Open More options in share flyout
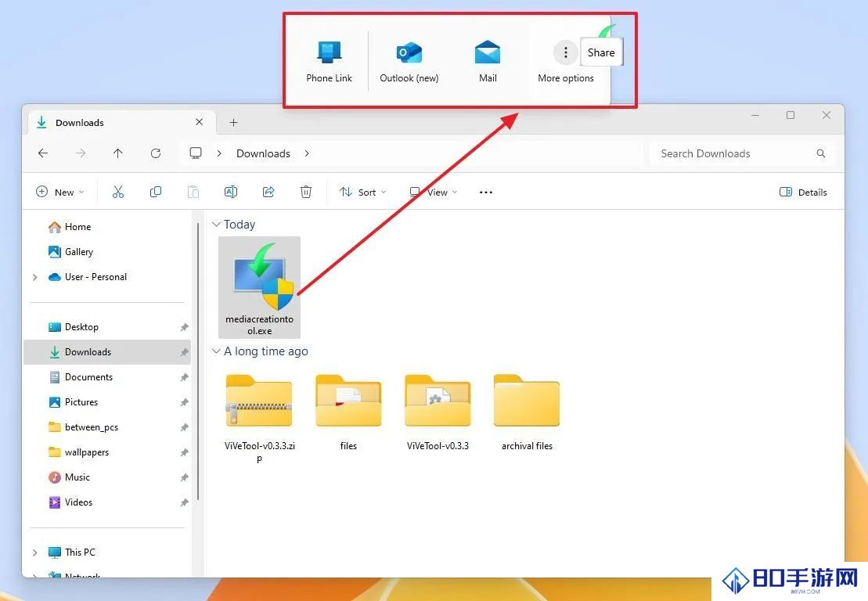The height and width of the screenshot is (601, 868). click(x=565, y=62)
